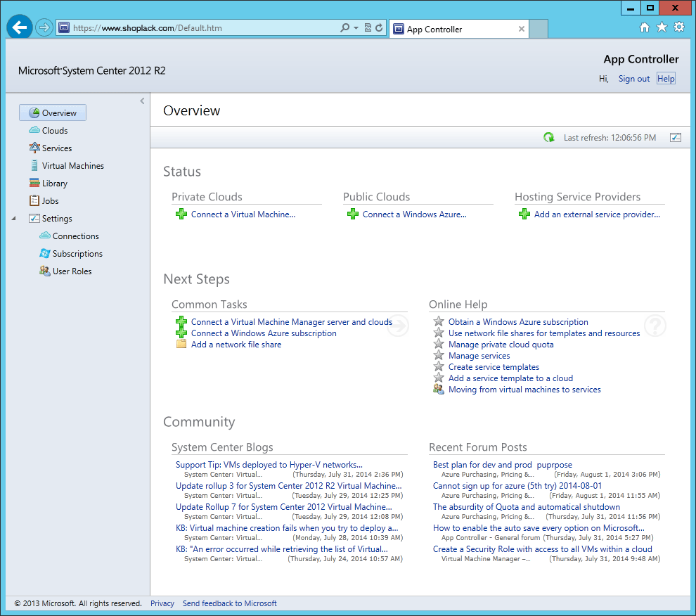Click Privacy link in footer
This screenshot has height=616, width=696.
click(162, 603)
